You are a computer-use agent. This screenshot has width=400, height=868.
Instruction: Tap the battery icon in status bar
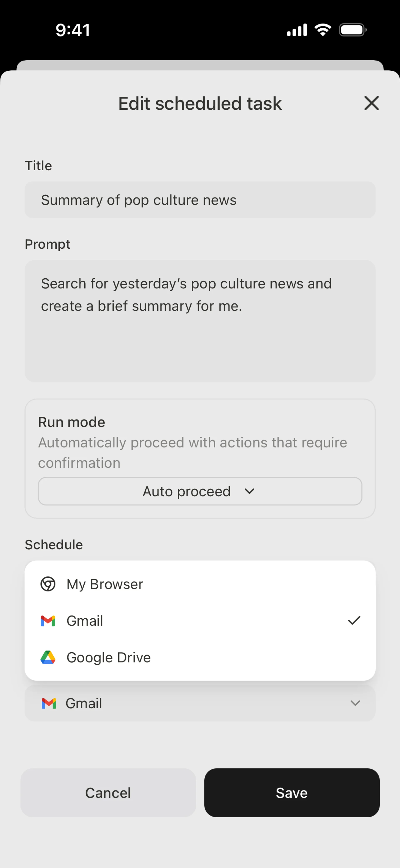coord(352,30)
